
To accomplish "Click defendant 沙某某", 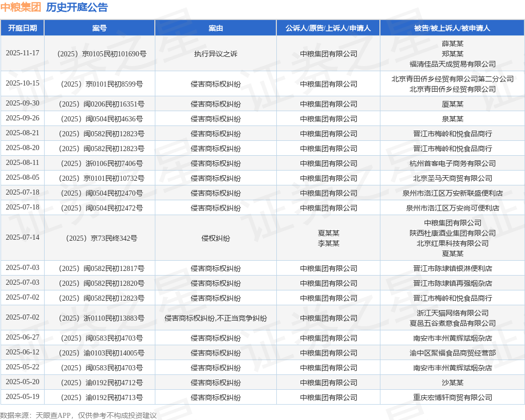I will [452, 383].
